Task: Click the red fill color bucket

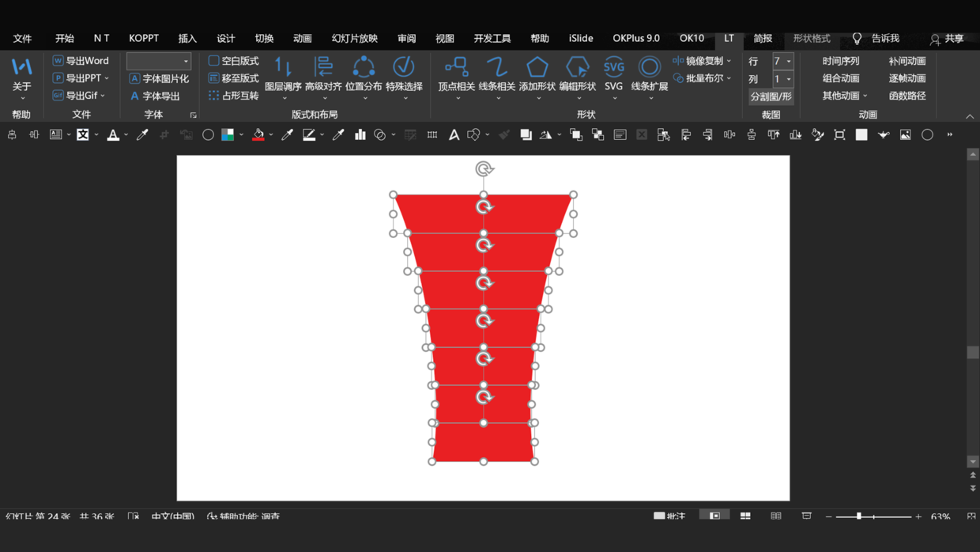Action: coord(258,135)
